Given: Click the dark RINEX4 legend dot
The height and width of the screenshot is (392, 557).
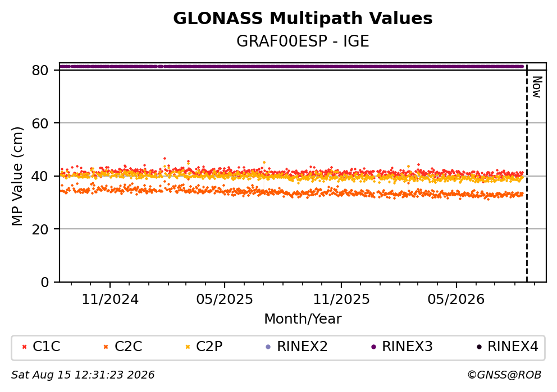Looking at the screenshot, I should 479,347.
